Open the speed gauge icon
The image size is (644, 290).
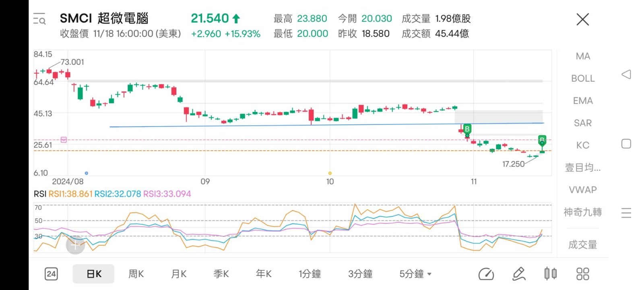486,274
